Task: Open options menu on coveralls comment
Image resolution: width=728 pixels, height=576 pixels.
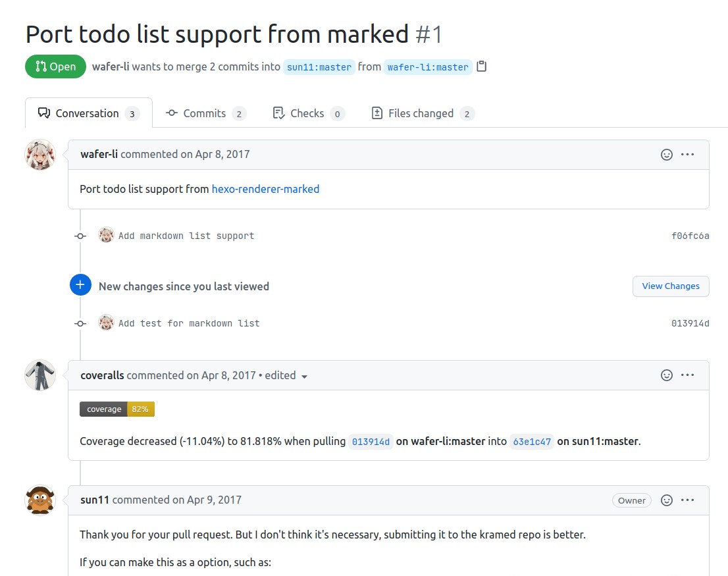Action: tap(688, 375)
